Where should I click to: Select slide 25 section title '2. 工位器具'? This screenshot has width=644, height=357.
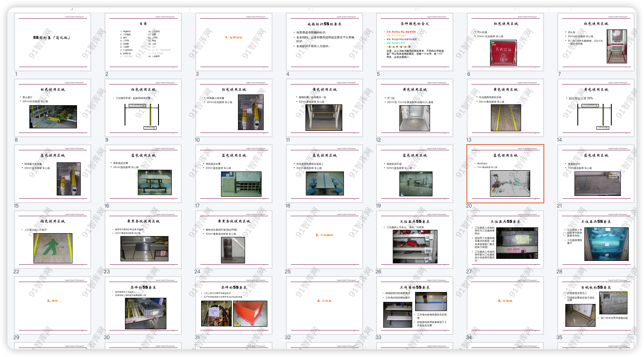pos(324,239)
